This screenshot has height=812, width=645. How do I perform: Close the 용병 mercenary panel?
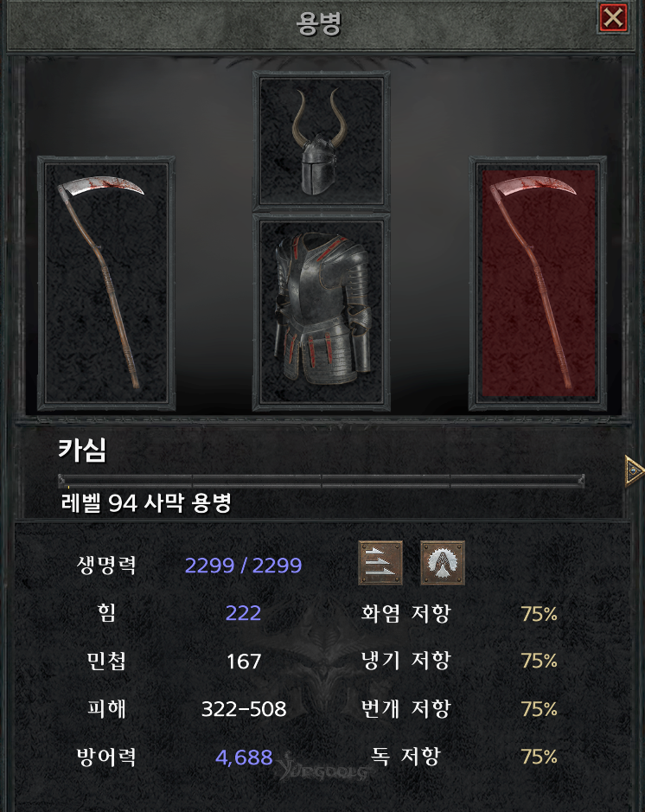pos(613,19)
